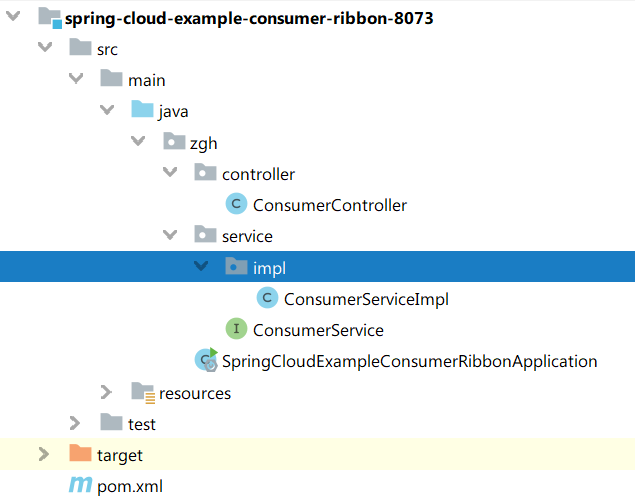Click the controller package icon
The image size is (635, 502).
point(205,172)
